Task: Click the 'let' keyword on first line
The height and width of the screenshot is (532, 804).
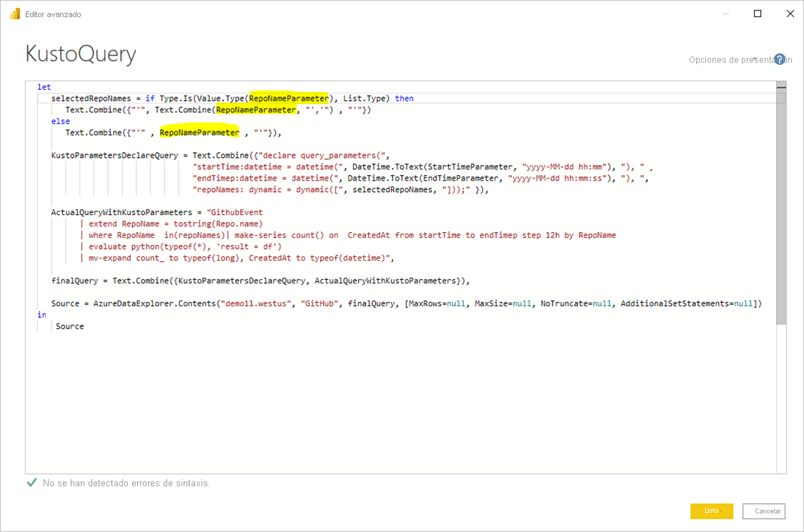Action: click(x=44, y=87)
